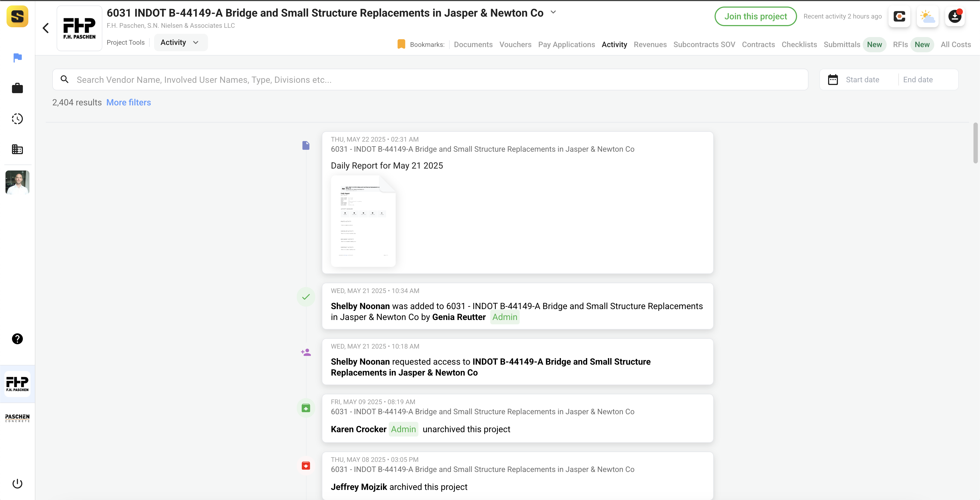Open the Daily Report document thumbnail

coord(363,221)
